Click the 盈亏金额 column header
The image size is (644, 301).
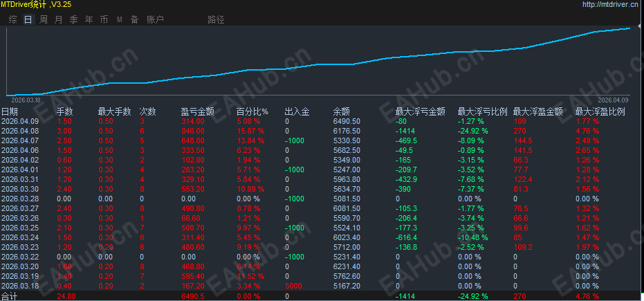tap(198, 111)
